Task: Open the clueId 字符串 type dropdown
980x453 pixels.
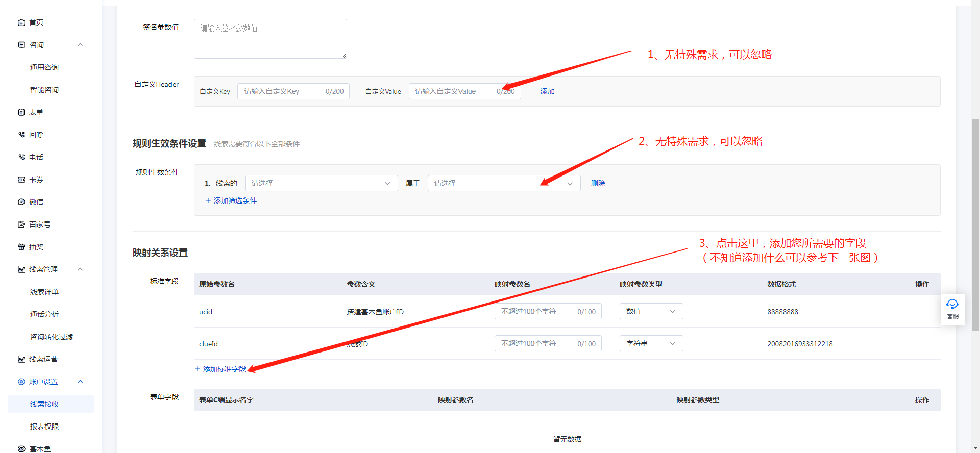Action: (651, 343)
